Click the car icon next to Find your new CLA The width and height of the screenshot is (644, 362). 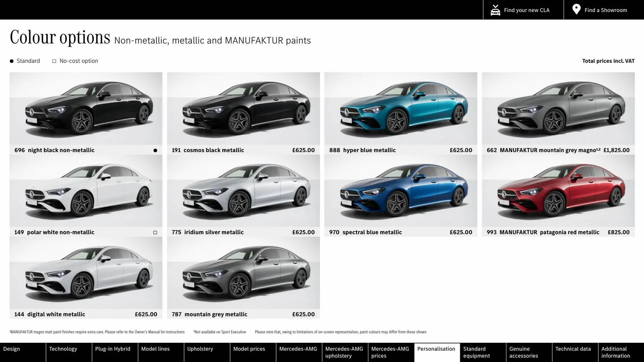coord(495,10)
